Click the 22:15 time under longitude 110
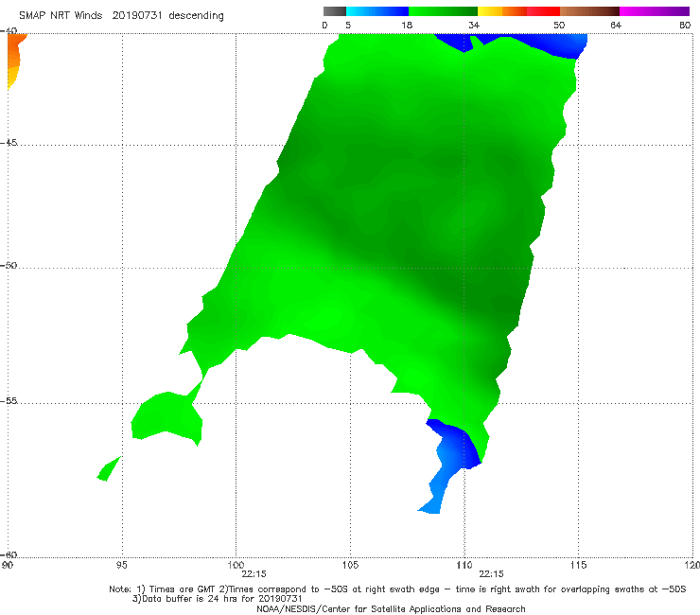This screenshot has width=700, height=615. [x=491, y=574]
